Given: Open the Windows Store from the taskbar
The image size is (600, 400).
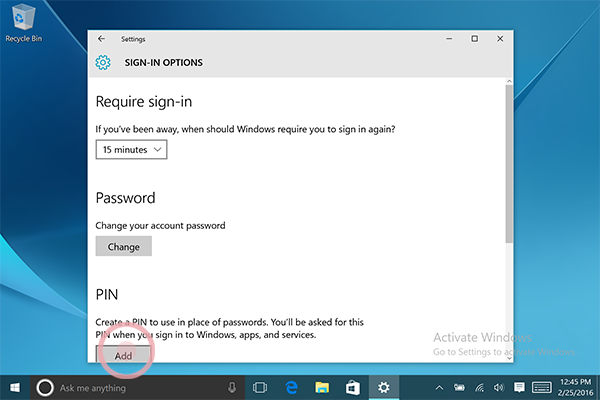Looking at the screenshot, I should click(x=353, y=388).
